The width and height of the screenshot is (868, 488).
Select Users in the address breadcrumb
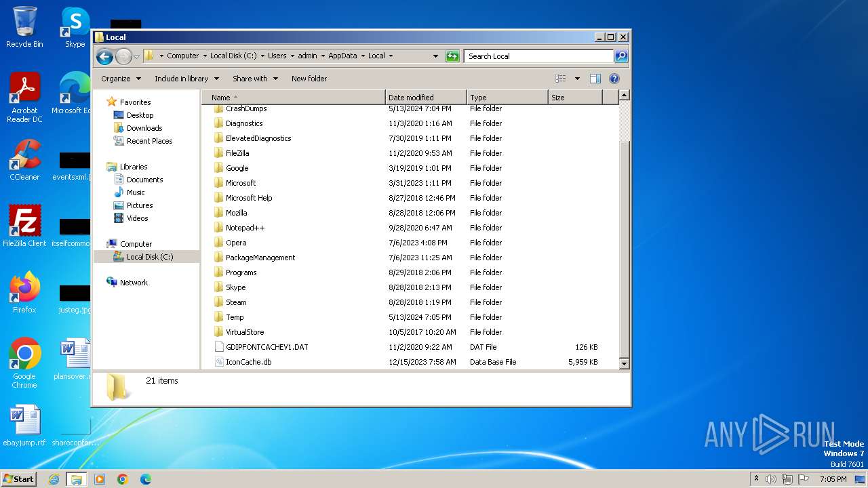[x=277, y=56]
